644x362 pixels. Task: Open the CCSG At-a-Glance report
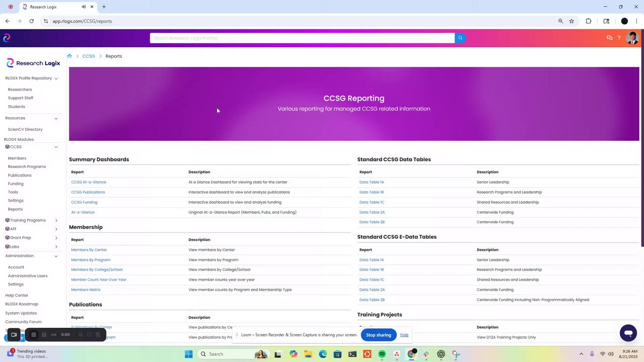(89, 182)
